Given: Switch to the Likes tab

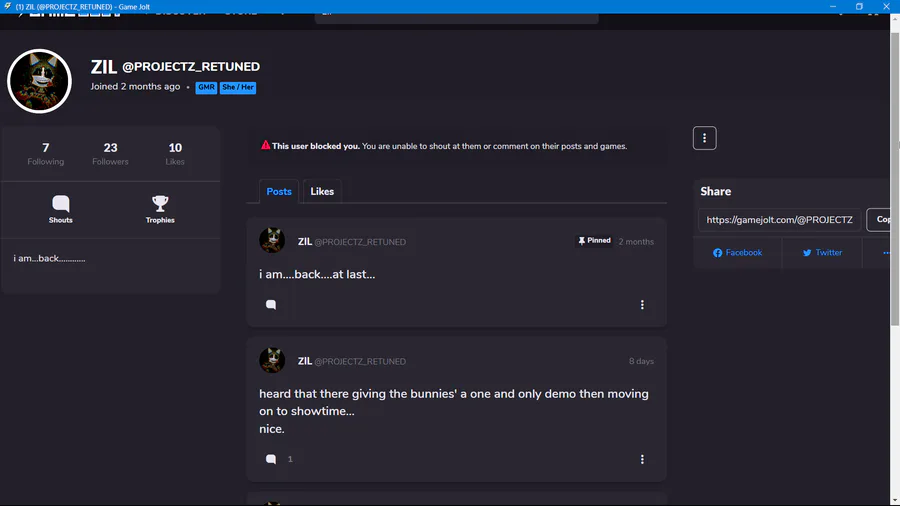Looking at the screenshot, I should point(322,192).
